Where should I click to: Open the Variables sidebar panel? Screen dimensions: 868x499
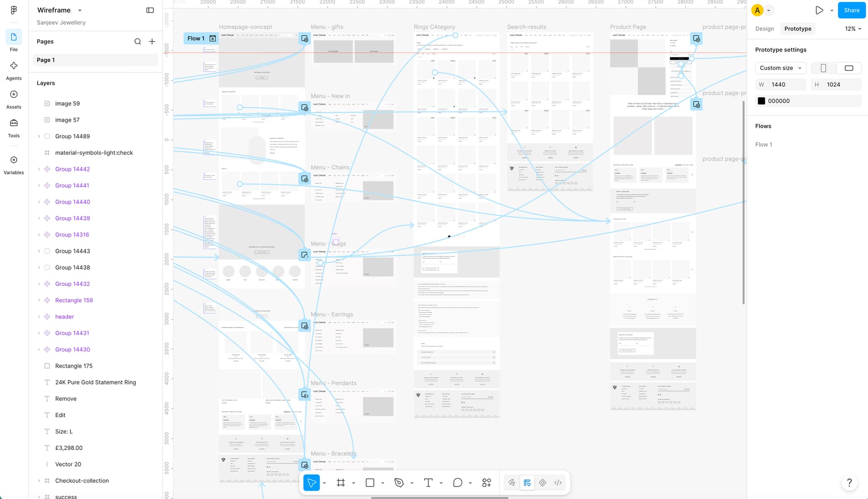[x=14, y=165]
